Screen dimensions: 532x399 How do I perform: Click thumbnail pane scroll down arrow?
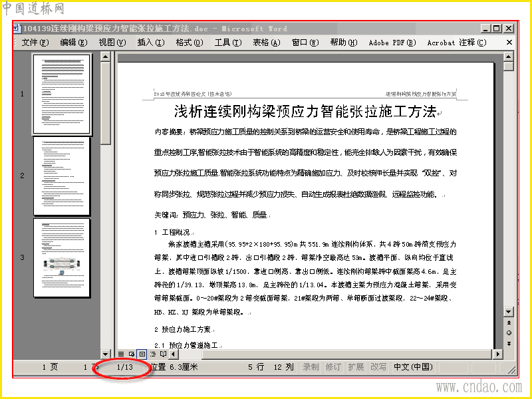tap(106, 354)
